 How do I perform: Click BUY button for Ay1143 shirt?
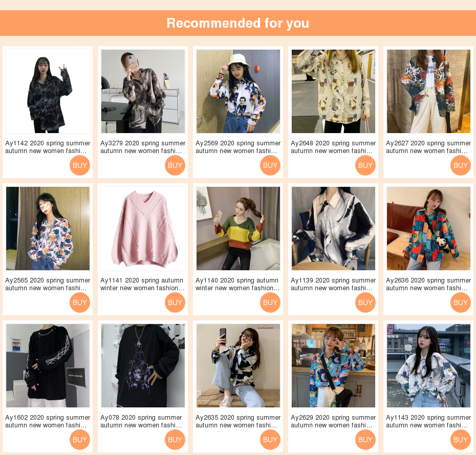(461, 440)
